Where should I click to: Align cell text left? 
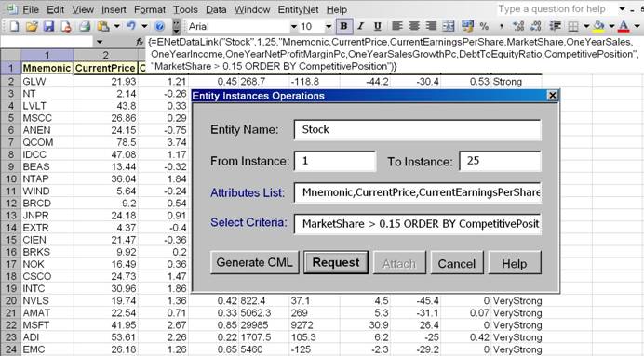click(396, 27)
